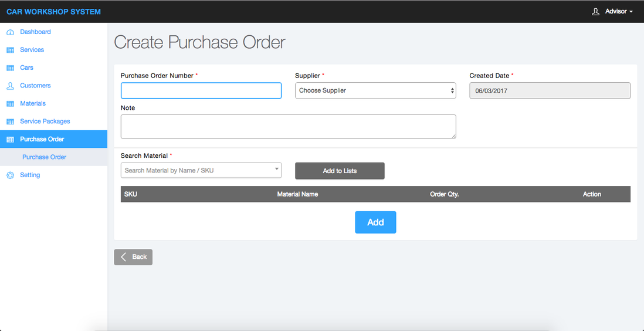The height and width of the screenshot is (331, 644).
Task: Open the Choose Supplier dropdown
Action: click(x=375, y=90)
